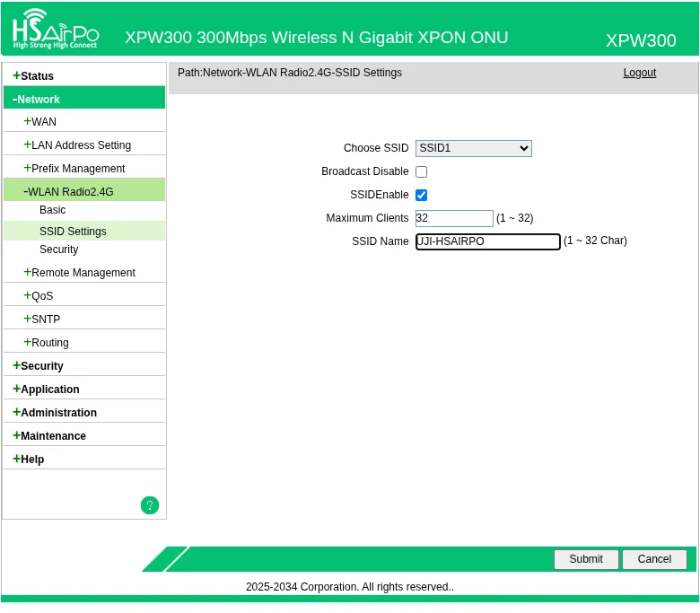
Task: Expand the WAN submenu
Action: point(40,122)
